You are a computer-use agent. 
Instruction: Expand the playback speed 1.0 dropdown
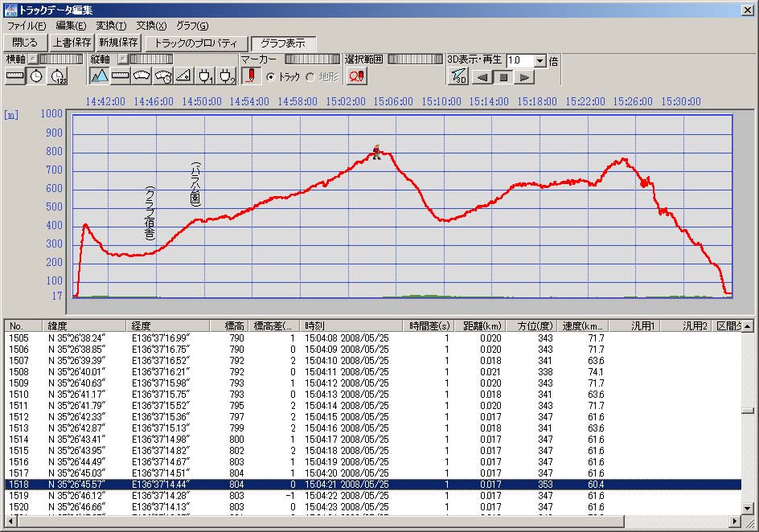(x=540, y=61)
